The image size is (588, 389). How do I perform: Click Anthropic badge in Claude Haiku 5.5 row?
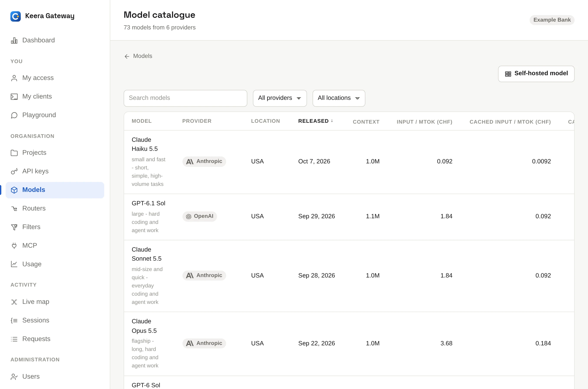click(204, 161)
